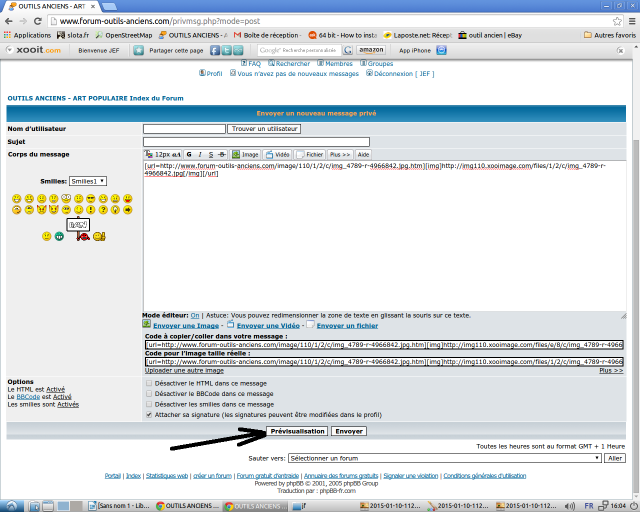
Task: Open Sélectionner un forum dropdown
Action: point(445,458)
